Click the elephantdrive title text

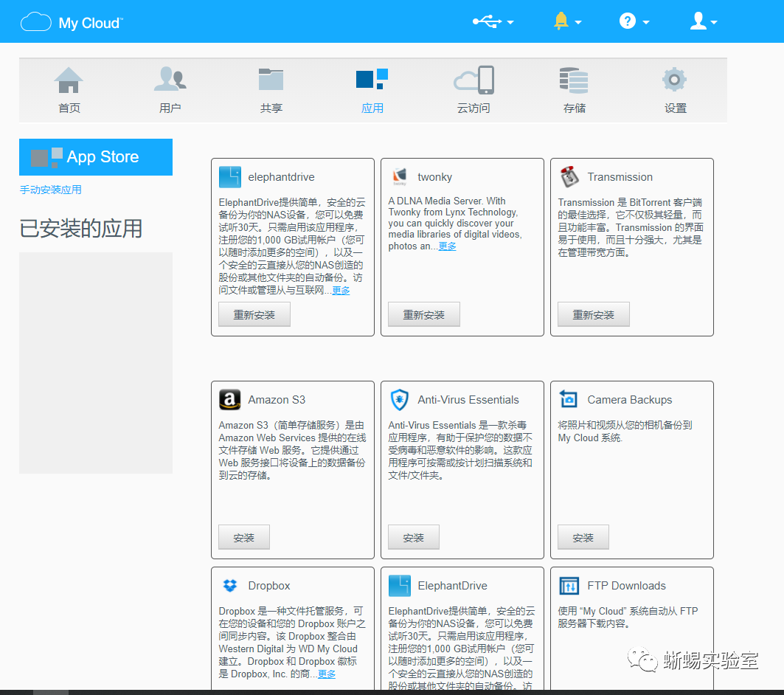tap(281, 177)
